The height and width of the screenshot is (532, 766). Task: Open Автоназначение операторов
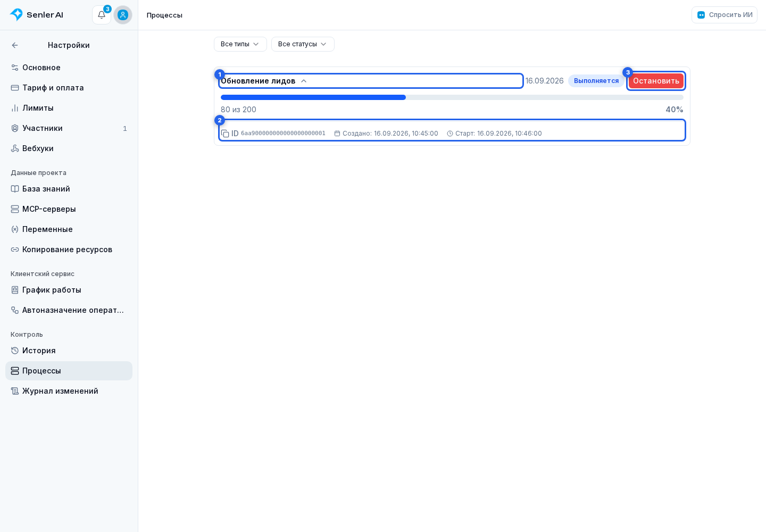[x=69, y=310]
